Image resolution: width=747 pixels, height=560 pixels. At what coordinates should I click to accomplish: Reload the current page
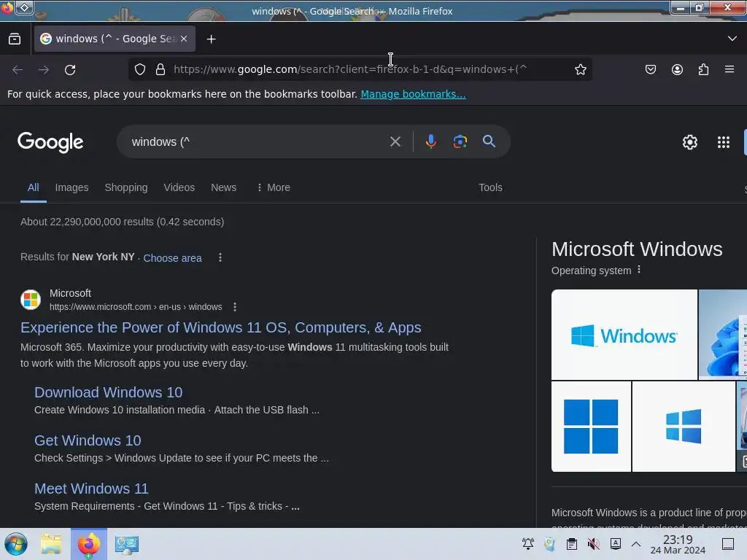[70, 69]
